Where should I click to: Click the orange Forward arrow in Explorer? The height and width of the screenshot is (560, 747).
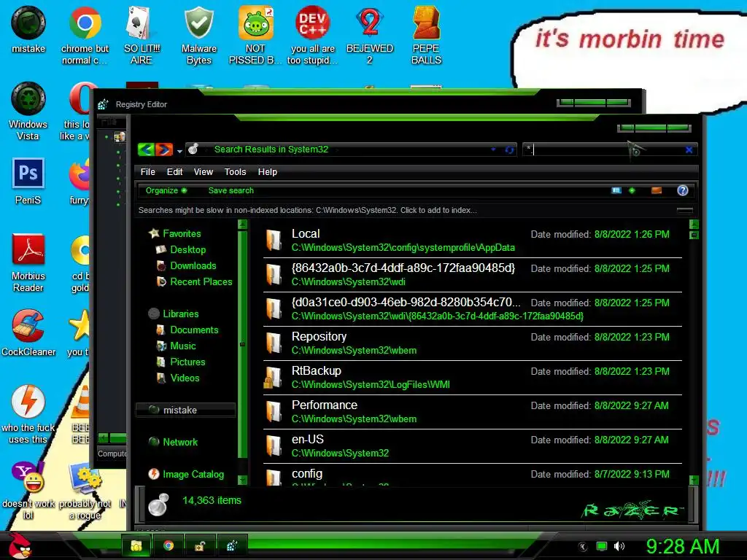click(x=163, y=149)
